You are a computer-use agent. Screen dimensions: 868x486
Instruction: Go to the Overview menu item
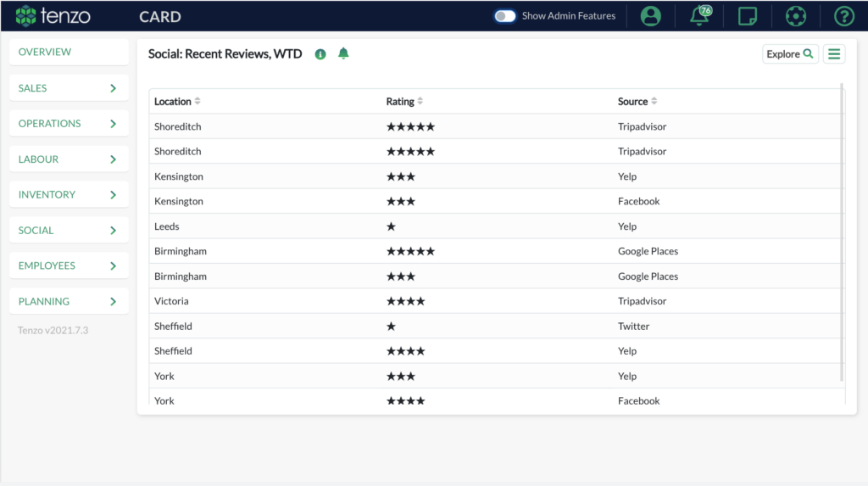pyautogui.click(x=69, y=52)
